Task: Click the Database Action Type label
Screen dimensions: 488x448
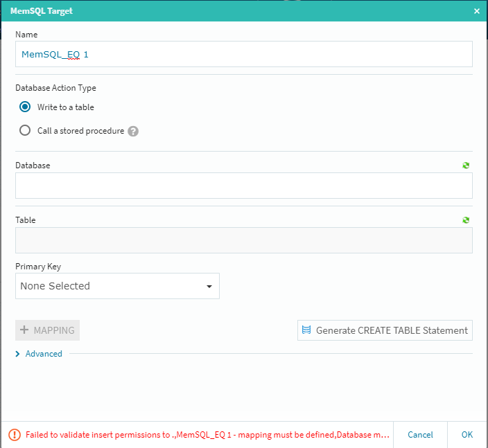Action: pyautogui.click(x=55, y=88)
